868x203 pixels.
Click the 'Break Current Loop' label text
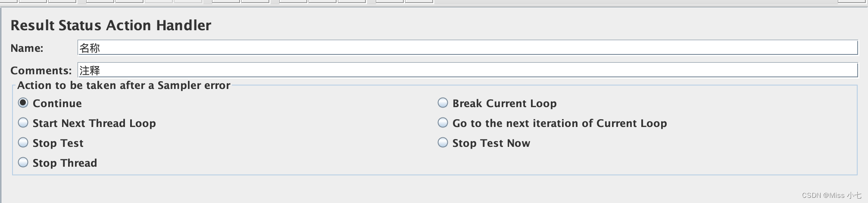click(504, 103)
